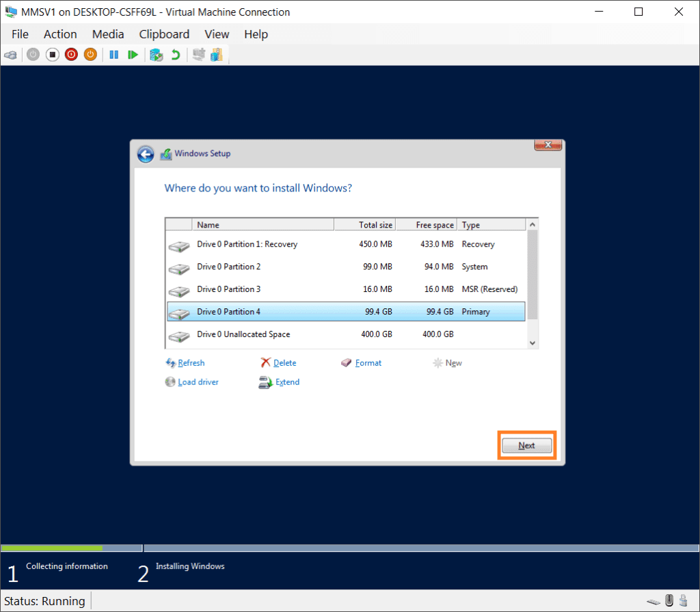This screenshot has height=612, width=700.
Task: Maximize the Virtual Machine Connection window
Action: 639,12
